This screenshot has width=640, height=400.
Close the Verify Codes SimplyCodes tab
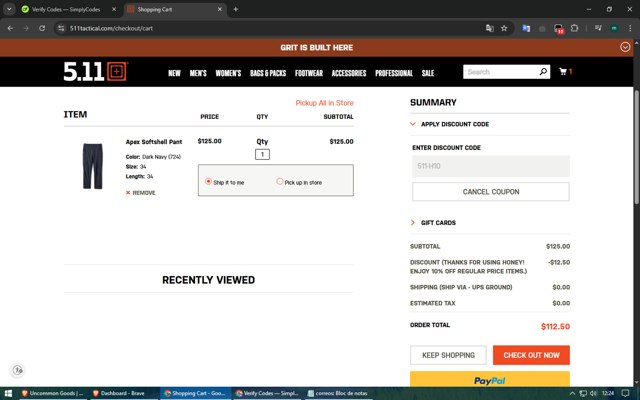coord(114,9)
